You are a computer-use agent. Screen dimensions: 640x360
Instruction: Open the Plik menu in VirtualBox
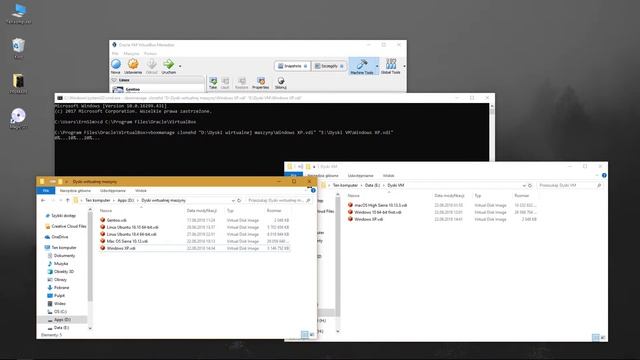[x=115, y=53]
